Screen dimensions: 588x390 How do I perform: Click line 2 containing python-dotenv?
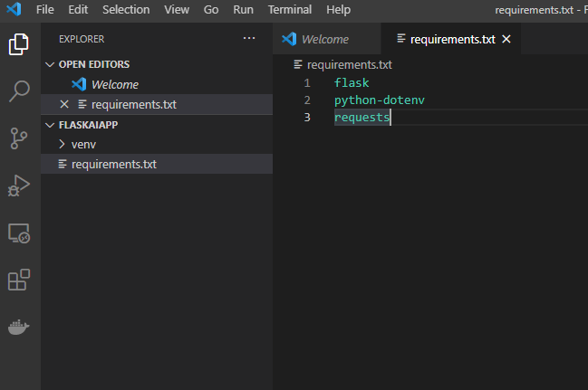pyautogui.click(x=379, y=100)
